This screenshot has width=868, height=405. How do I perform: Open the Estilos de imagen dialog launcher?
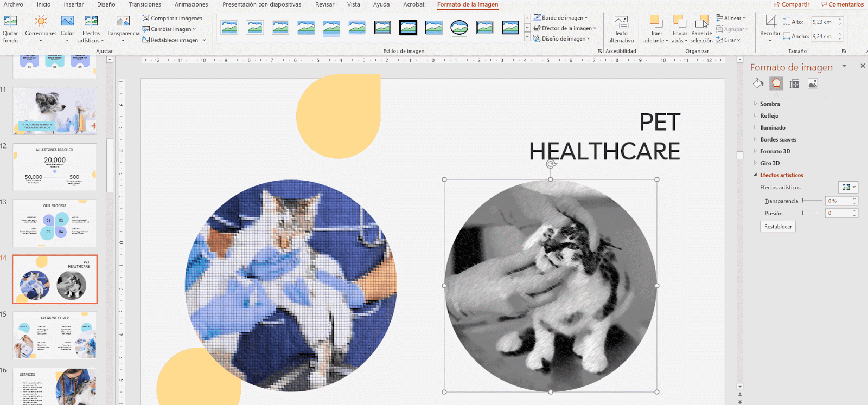tap(600, 51)
